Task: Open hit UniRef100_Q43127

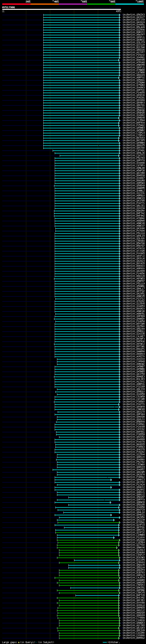Action: click(x=133, y=17)
